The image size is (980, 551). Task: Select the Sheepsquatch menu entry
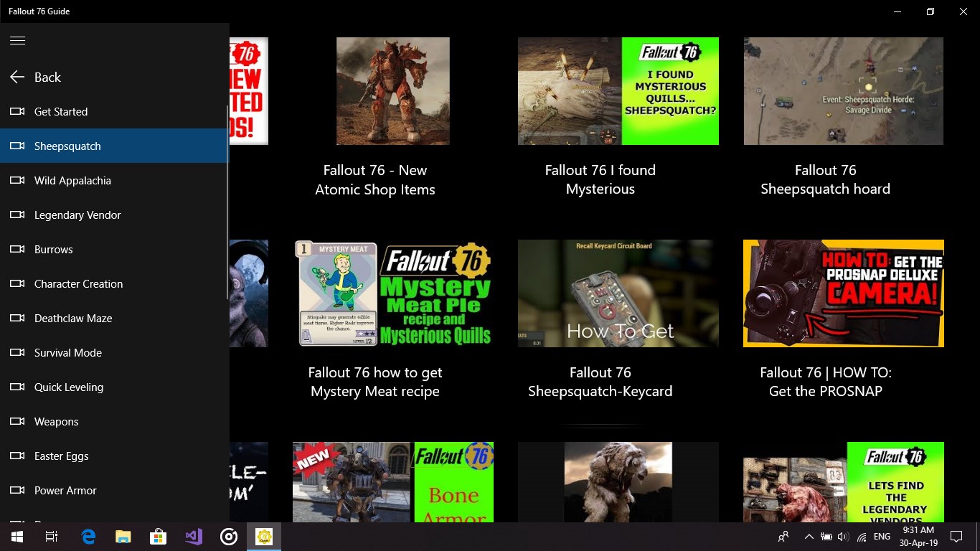pos(113,146)
